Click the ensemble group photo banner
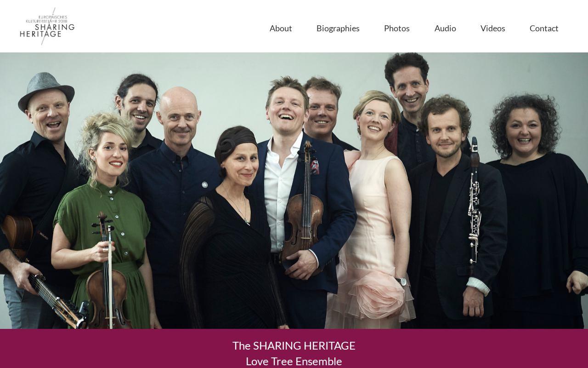The image size is (588, 368). pyautogui.click(x=294, y=190)
